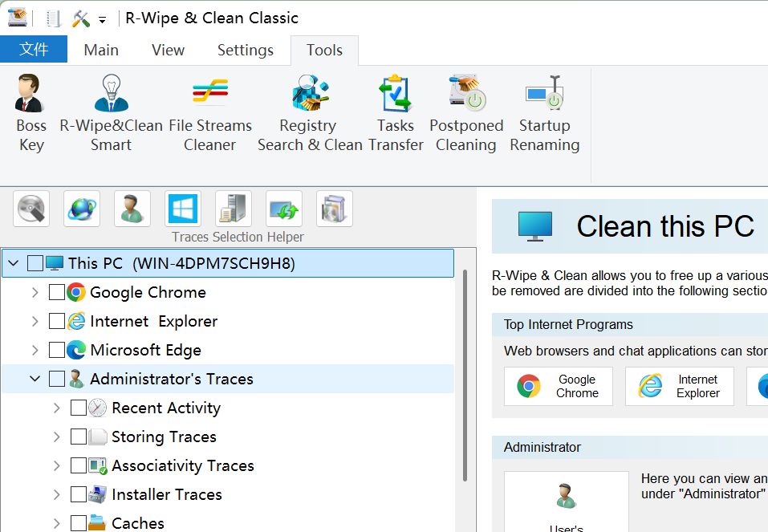Screen dimensions: 768x532
Task: Select the Windows traces selection helper
Action: [182, 208]
